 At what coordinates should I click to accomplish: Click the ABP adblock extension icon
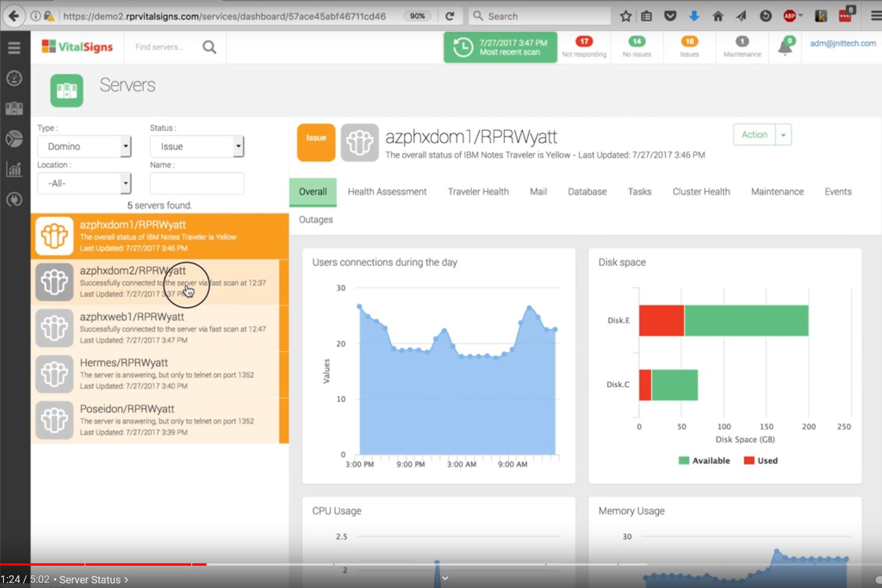(791, 16)
